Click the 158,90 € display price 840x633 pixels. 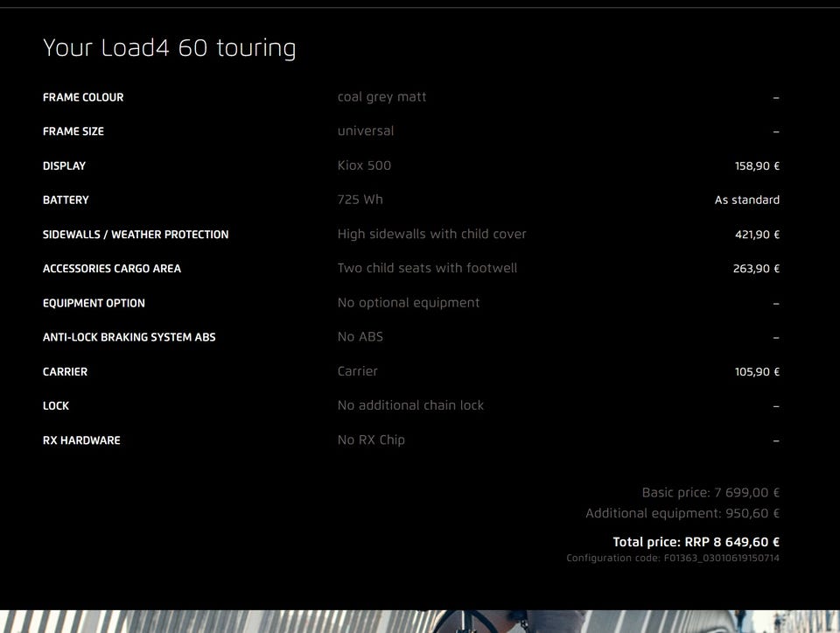(x=757, y=166)
